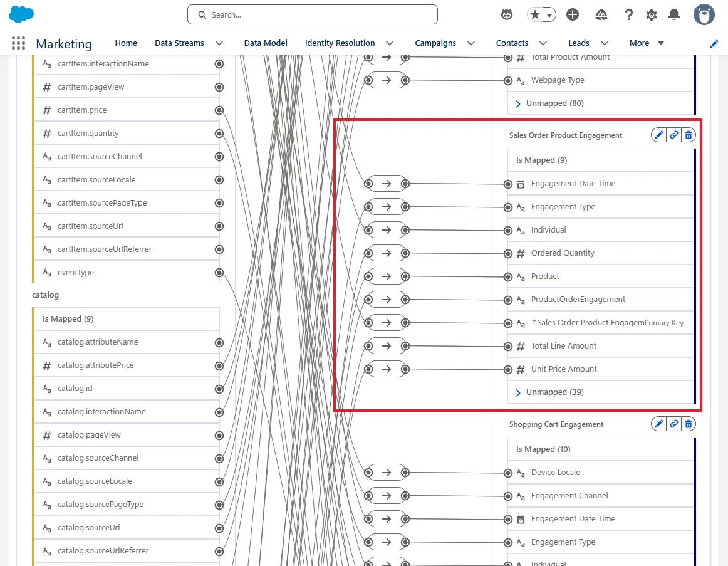Open the More navigation menu
The width and height of the screenshot is (728, 566).
(x=647, y=43)
